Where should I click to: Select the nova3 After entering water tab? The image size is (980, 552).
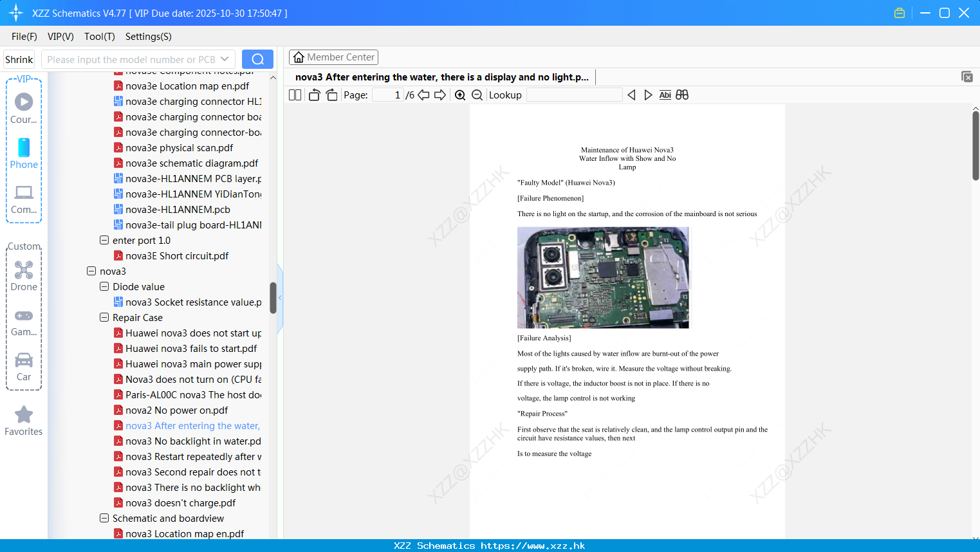(442, 77)
